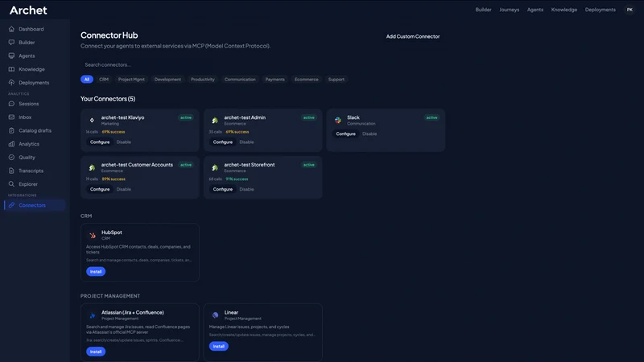Configure the Slack connector
The image size is (644, 362).
pyautogui.click(x=345, y=134)
